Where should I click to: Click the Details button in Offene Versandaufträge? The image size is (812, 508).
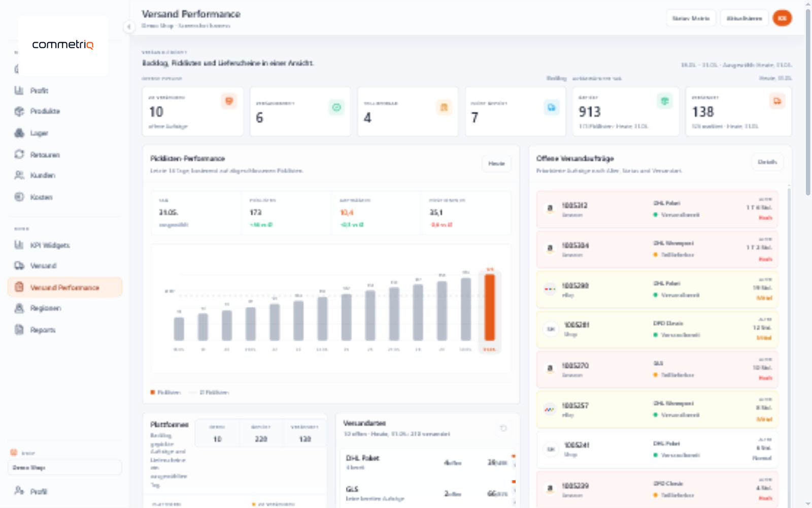pos(767,162)
